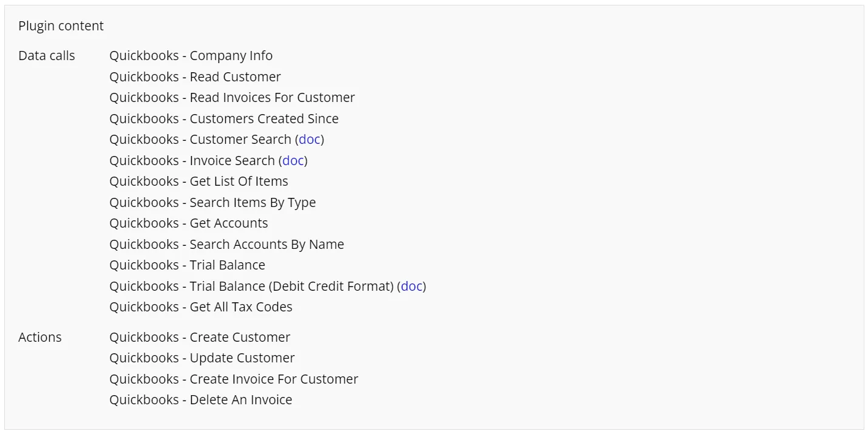Open the Trial Balance Debit Credit doc link
The width and height of the screenshot is (868, 434).
pyautogui.click(x=412, y=287)
